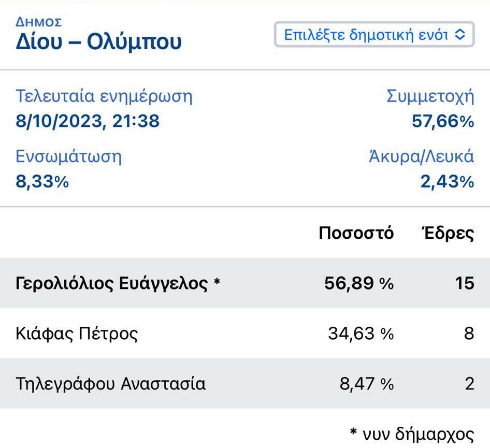Click the asterisk next to Γερολιόλιος Ευάγγελος
This screenshot has height=448, width=490.
coord(217,281)
